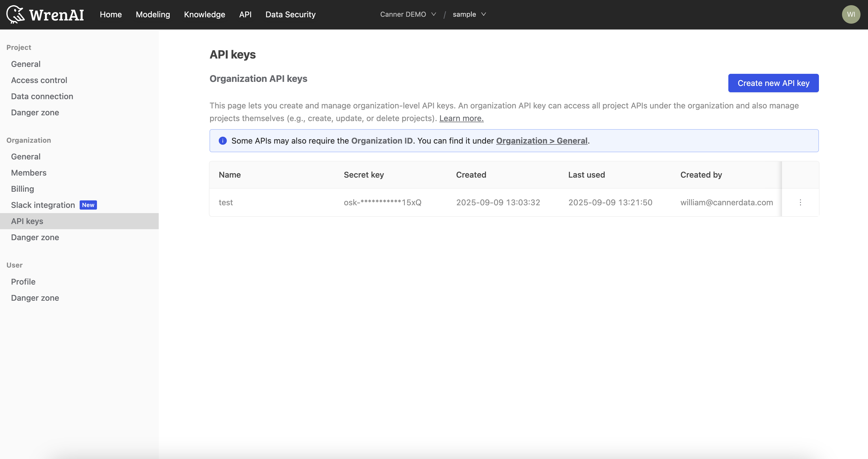Click the Created column header

point(471,175)
